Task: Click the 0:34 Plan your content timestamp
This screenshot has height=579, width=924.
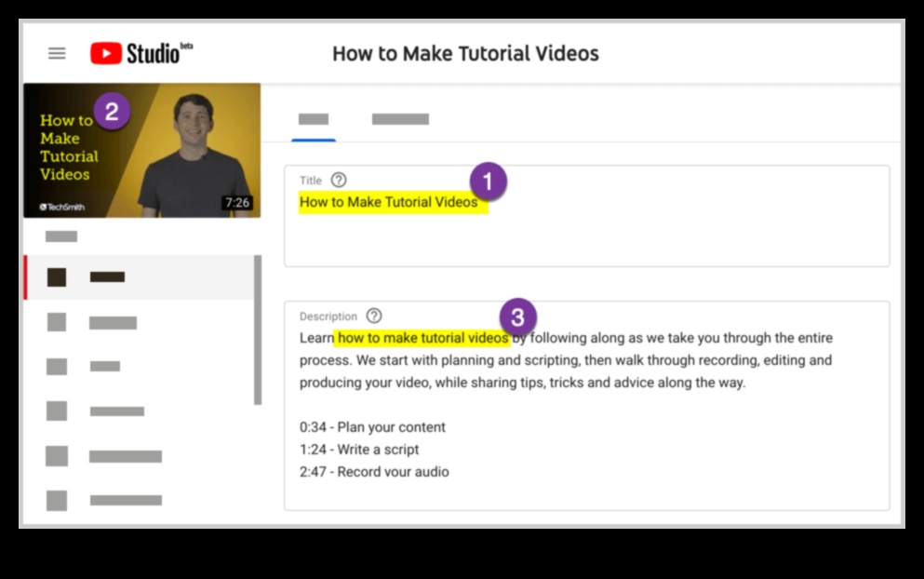Action: tap(372, 427)
